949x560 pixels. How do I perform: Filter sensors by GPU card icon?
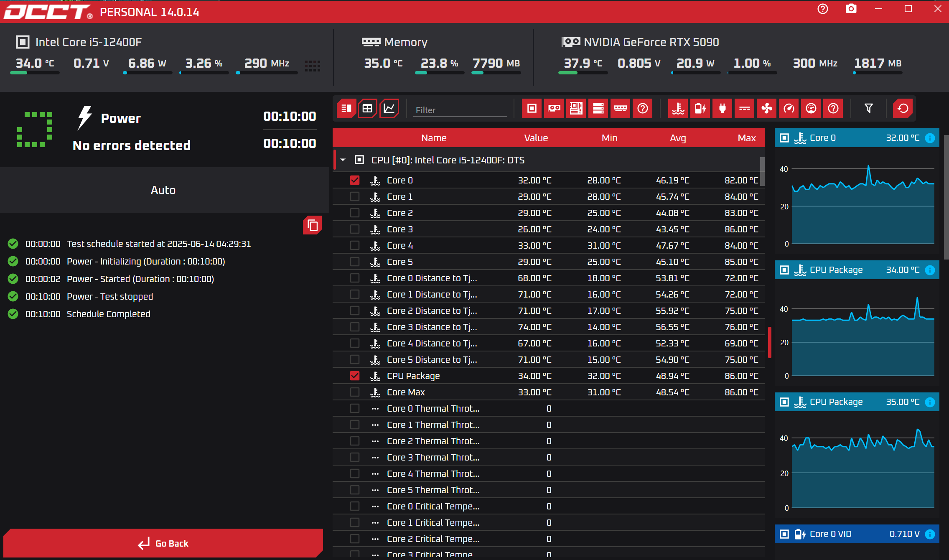tap(554, 109)
